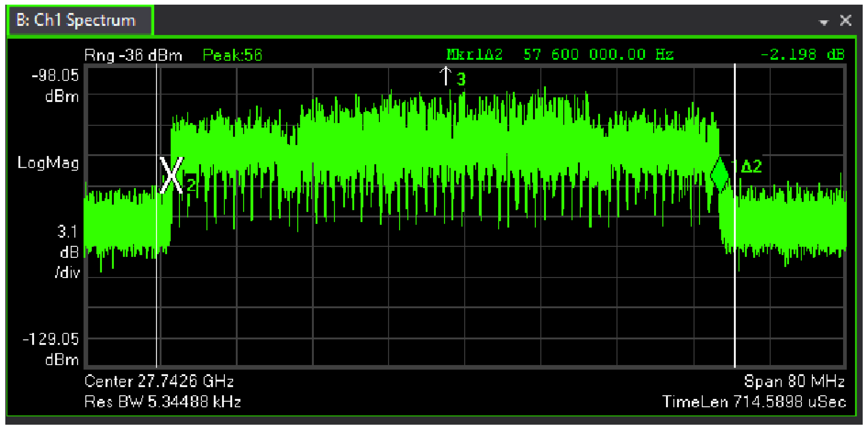Image resolution: width=868 pixels, height=431 pixels.
Task: Click the TimeLen 714.5898 uSec value
Action: (754, 402)
